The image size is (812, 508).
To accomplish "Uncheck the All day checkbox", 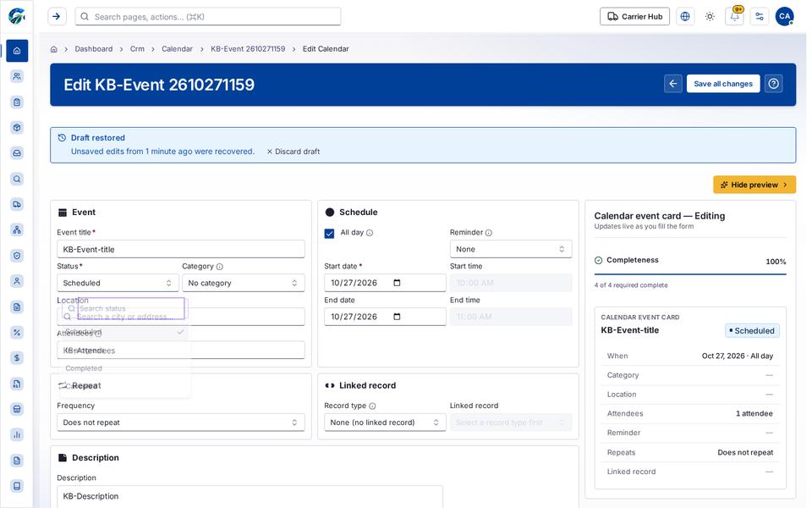I will [x=329, y=234].
